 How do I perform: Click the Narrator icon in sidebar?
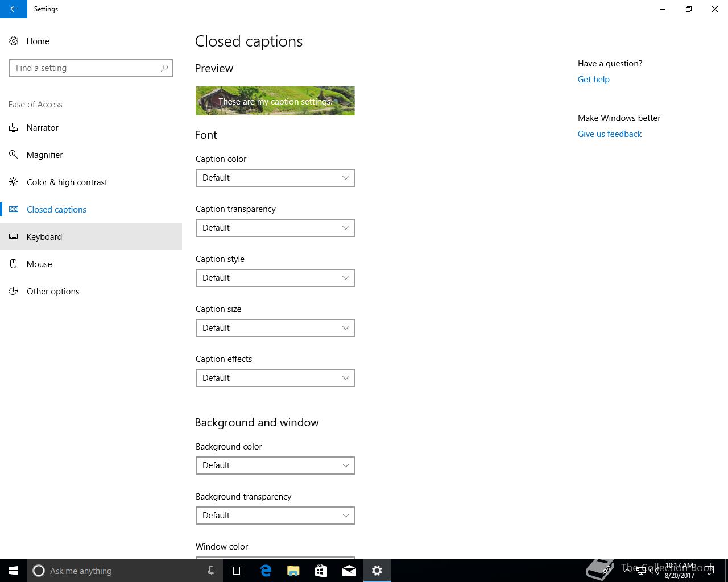[x=14, y=127]
